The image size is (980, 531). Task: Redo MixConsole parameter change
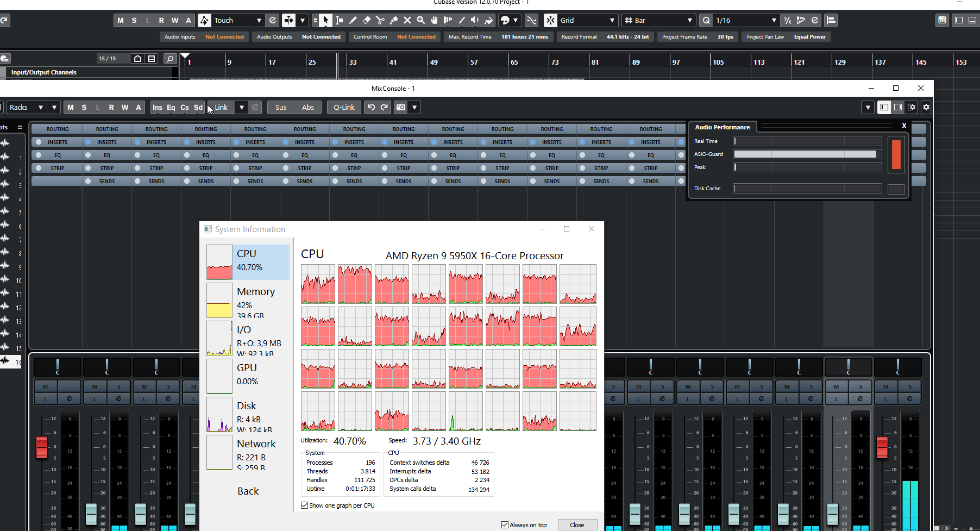[384, 108]
